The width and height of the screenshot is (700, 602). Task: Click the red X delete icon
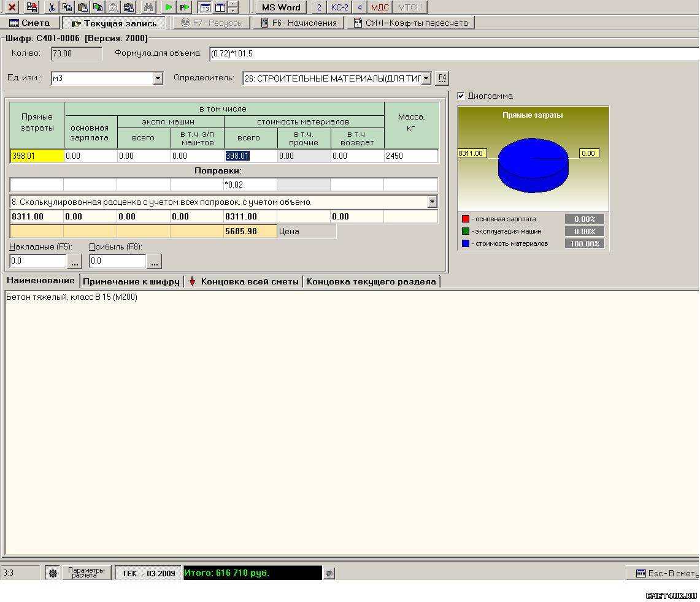12,7
